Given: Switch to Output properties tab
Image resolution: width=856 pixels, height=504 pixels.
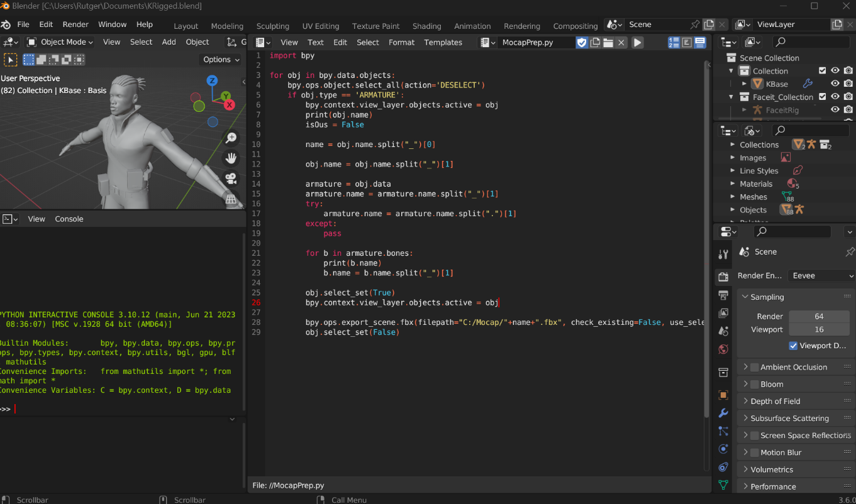Looking at the screenshot, I should [723, 295].
